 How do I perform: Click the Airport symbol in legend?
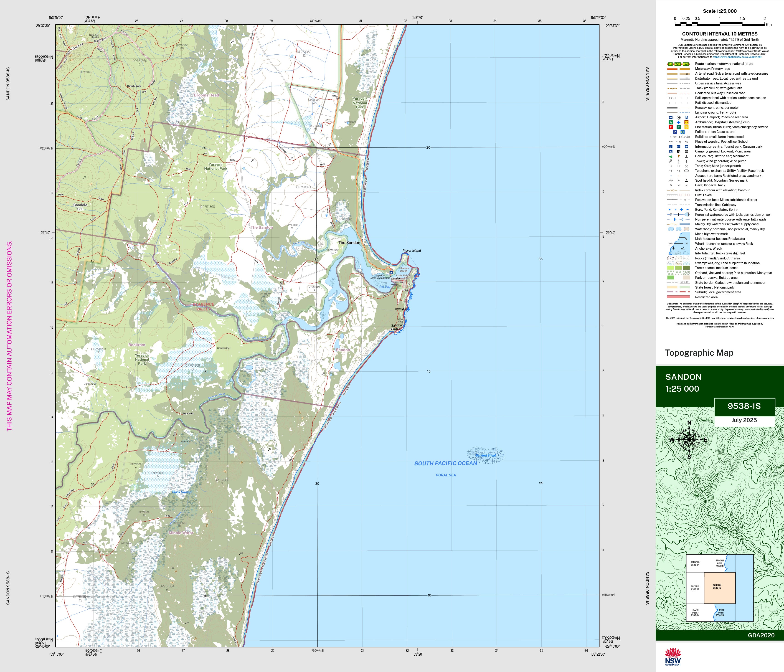(x=671, y=118)
